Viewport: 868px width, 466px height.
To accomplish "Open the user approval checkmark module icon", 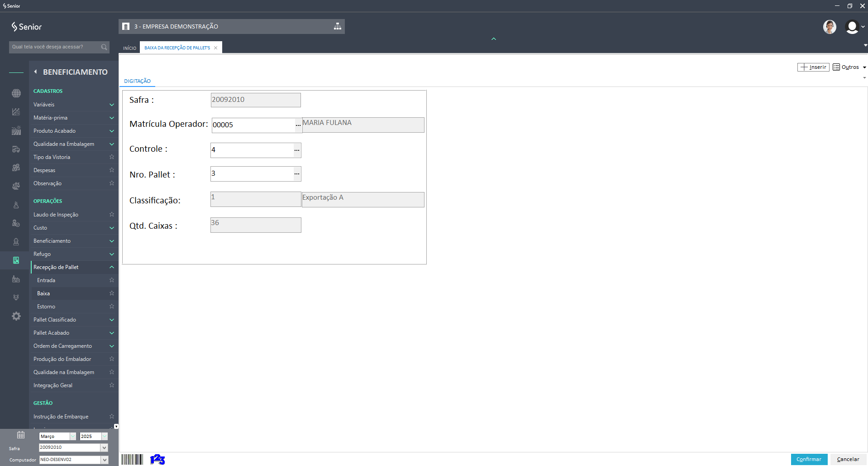I will click(x=16, y=223).
